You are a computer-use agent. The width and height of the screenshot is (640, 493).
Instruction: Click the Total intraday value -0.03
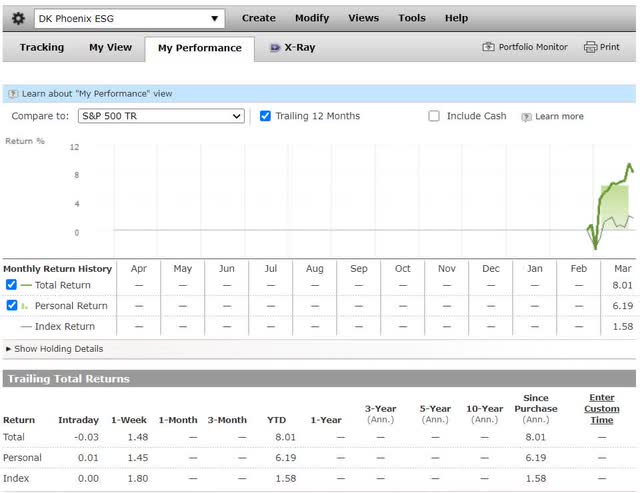(x=87, y=437)
